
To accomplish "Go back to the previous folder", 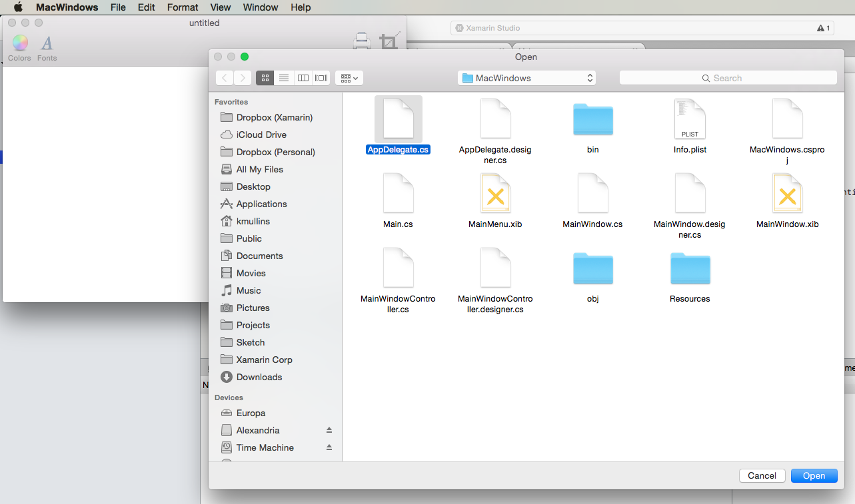I will [225, 78].
